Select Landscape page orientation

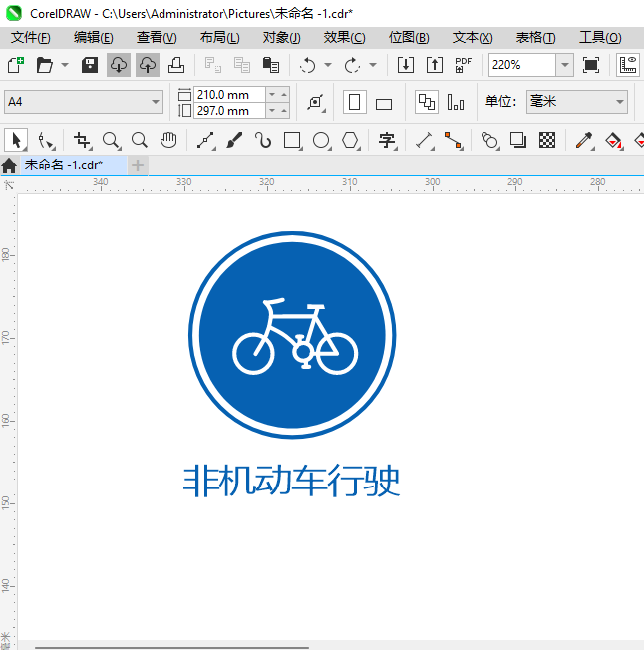[384, 104]
